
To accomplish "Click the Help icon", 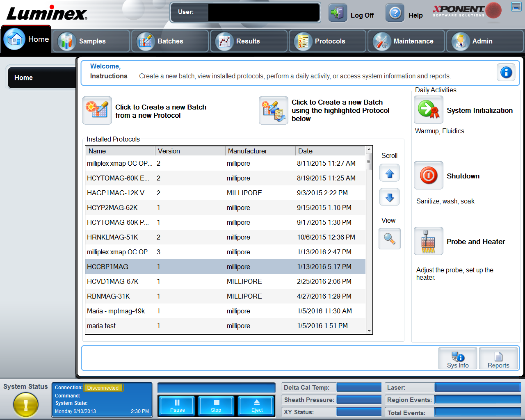I will click(x=395, y=12).
